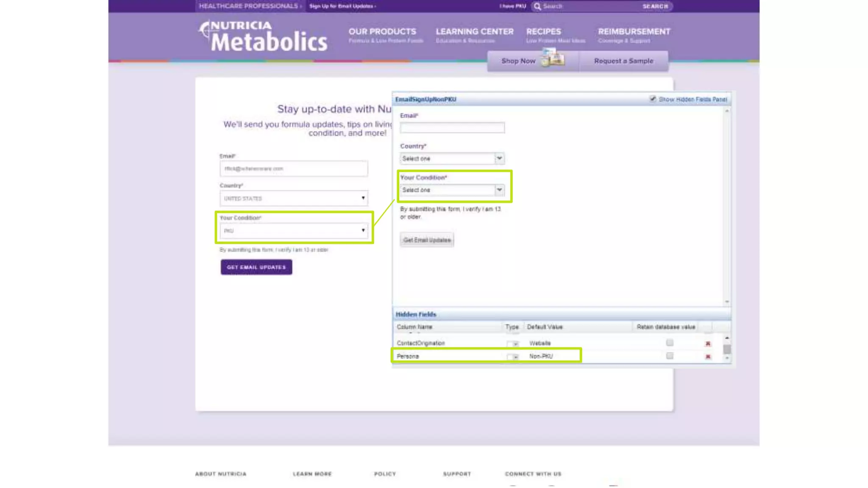Screen dimensions: 868x488
Task: Click the search magnifier icon
Action: pos(537,6)
